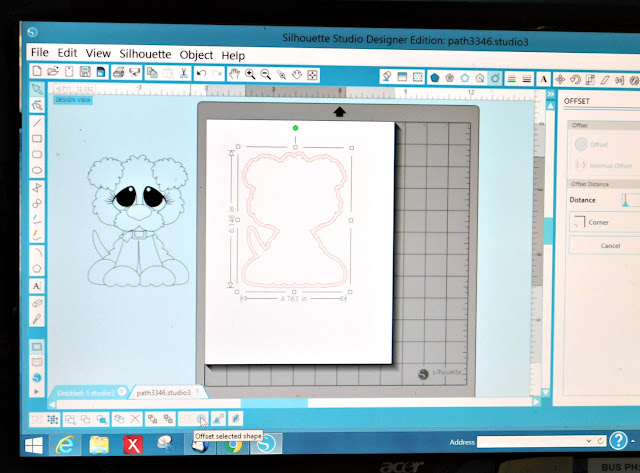Screen dimensions: 640x473
Task: Click the Delete X icon in bottom toolbar
Action: pos(135,419)
